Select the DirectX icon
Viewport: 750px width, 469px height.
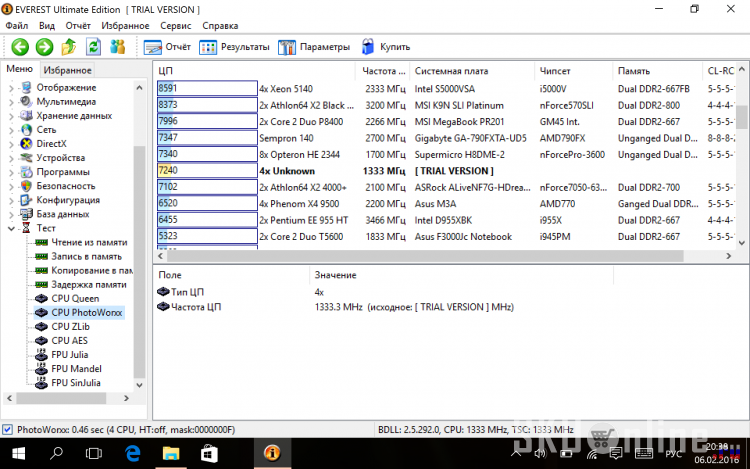(x=26, y=143)
